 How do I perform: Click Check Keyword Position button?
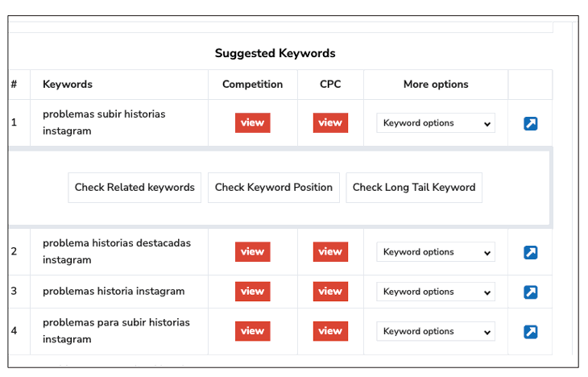pyautogui.click(x=274, y=188)
